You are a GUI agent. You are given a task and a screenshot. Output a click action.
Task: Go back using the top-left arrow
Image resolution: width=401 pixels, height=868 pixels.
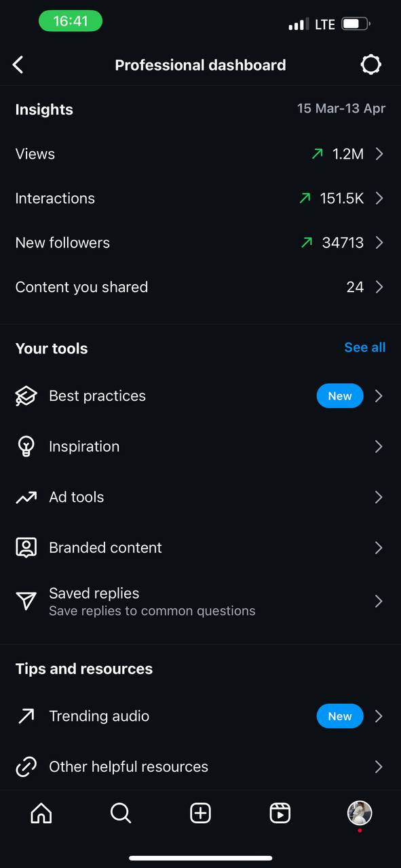(18, 65)
